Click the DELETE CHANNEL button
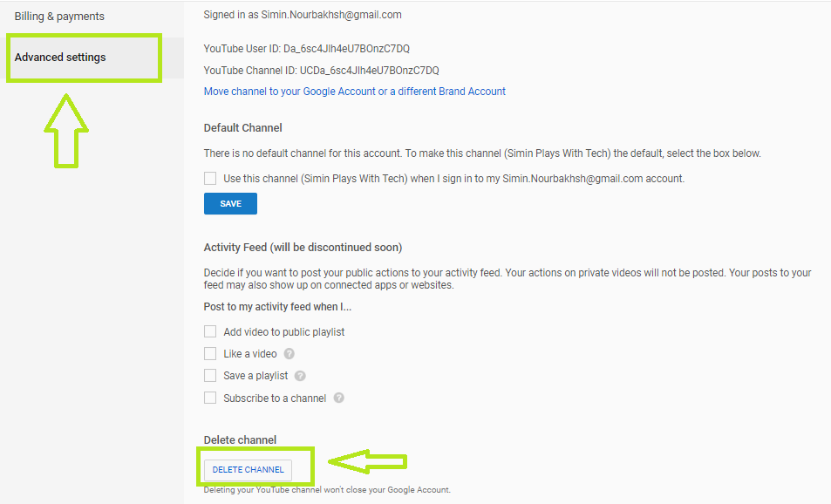This screenshot has height=504, width=831. pos(248,470)
